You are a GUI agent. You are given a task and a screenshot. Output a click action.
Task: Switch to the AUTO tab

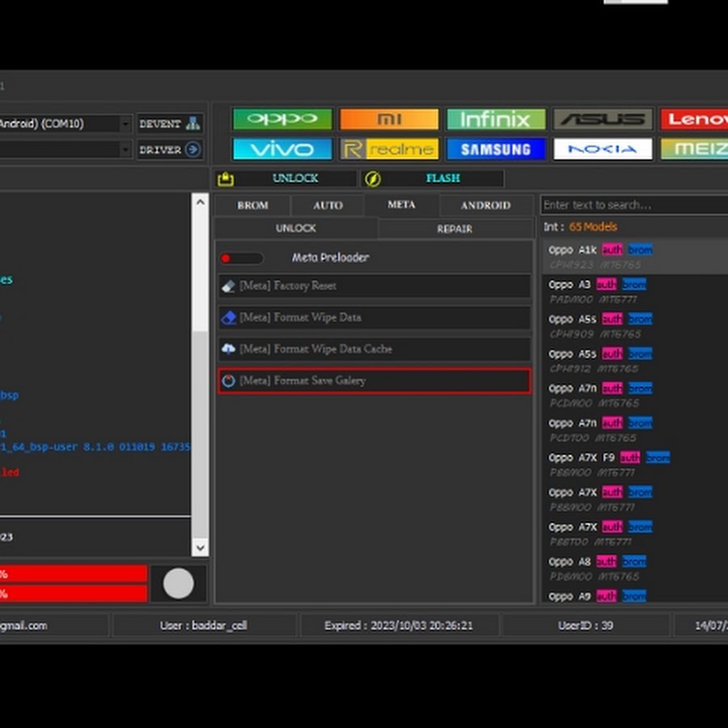(328, 205)
